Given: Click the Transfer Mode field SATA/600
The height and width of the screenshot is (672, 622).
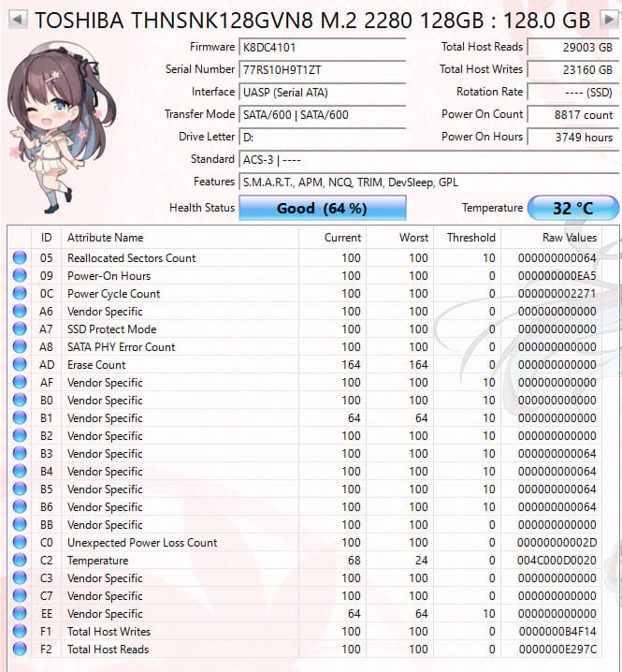Looking at the screenshot, I should [322, 115].
